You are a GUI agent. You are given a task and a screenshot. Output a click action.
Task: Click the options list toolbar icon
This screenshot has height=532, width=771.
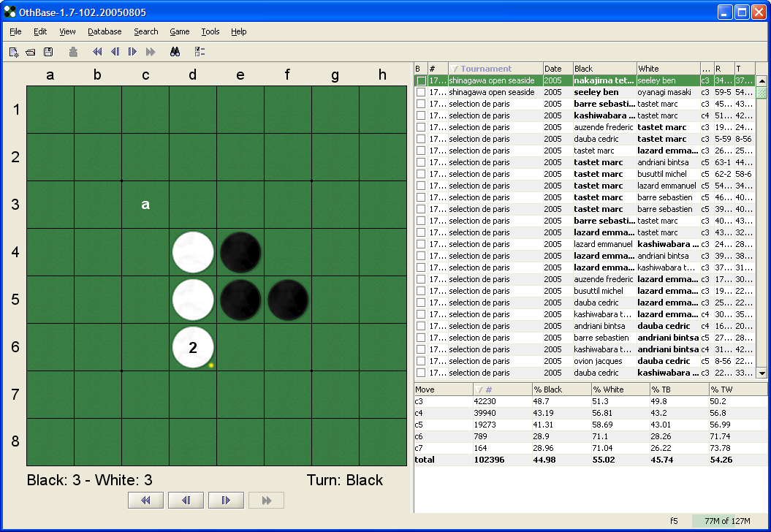200,52
